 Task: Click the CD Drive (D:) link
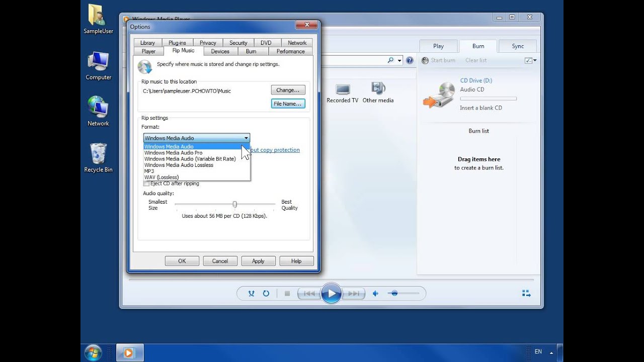coord(476,80)
